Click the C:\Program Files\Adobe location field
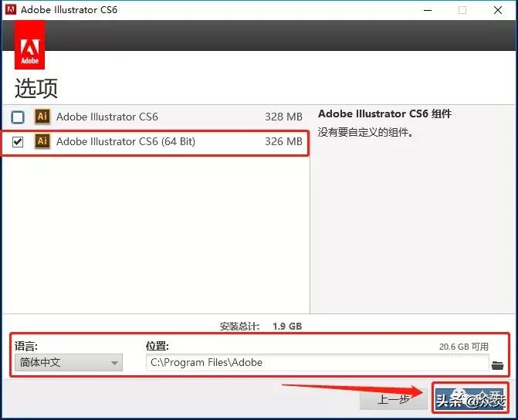518x420 pixels. (x=317, y=363)
